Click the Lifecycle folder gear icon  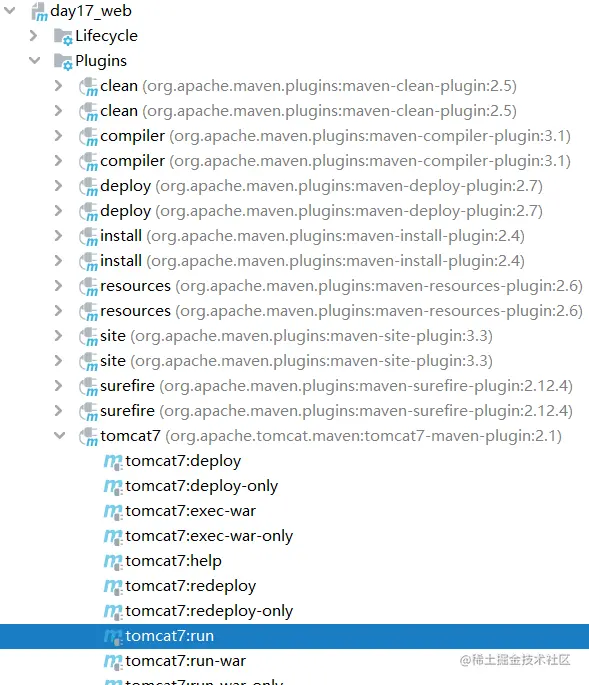pos(63,37)
